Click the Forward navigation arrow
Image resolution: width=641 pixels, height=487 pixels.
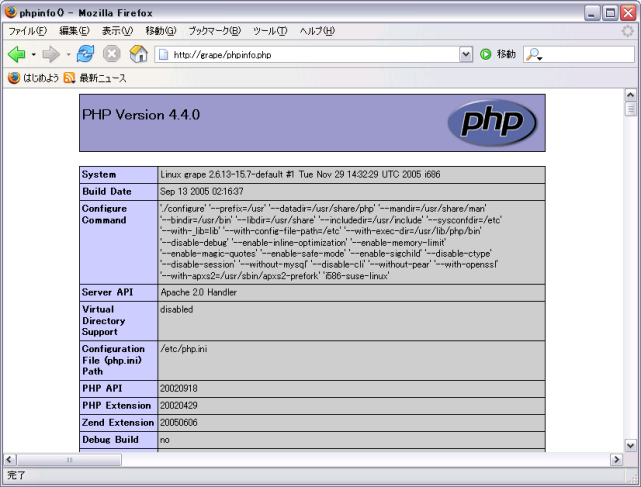[50, 54]
